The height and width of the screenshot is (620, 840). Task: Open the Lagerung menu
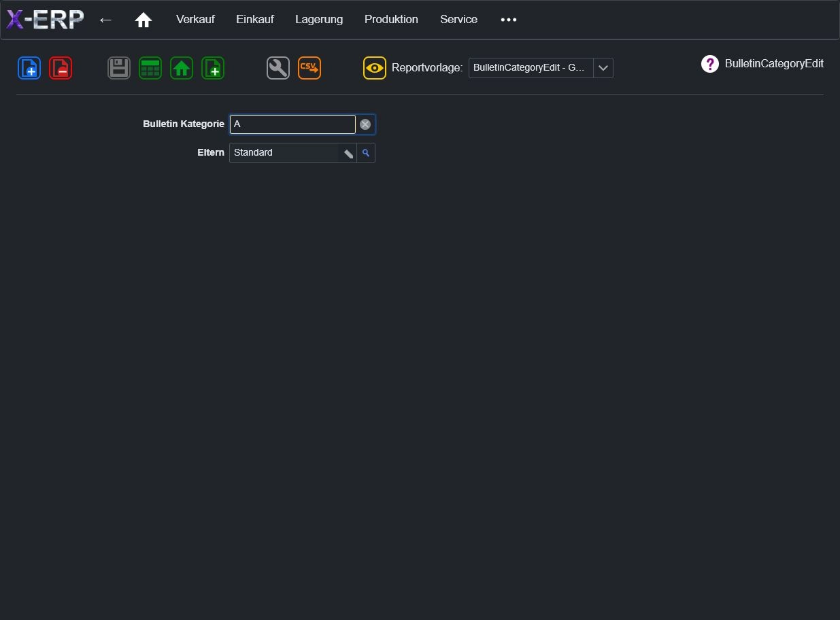click(x=319, y=19)
